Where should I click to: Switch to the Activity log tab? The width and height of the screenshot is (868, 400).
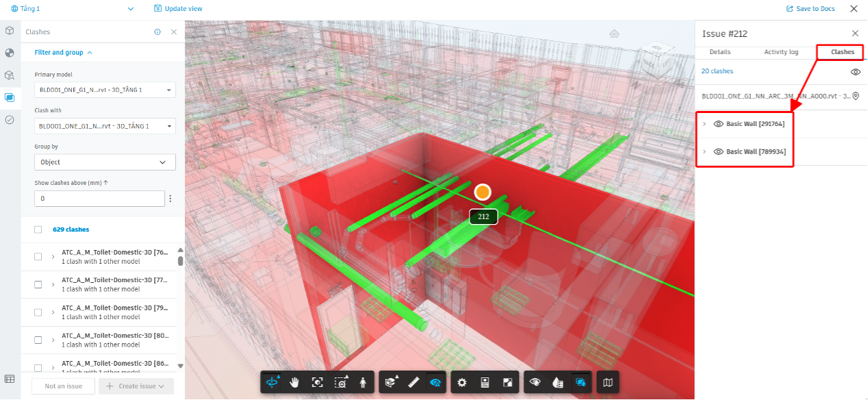[781, 52]
